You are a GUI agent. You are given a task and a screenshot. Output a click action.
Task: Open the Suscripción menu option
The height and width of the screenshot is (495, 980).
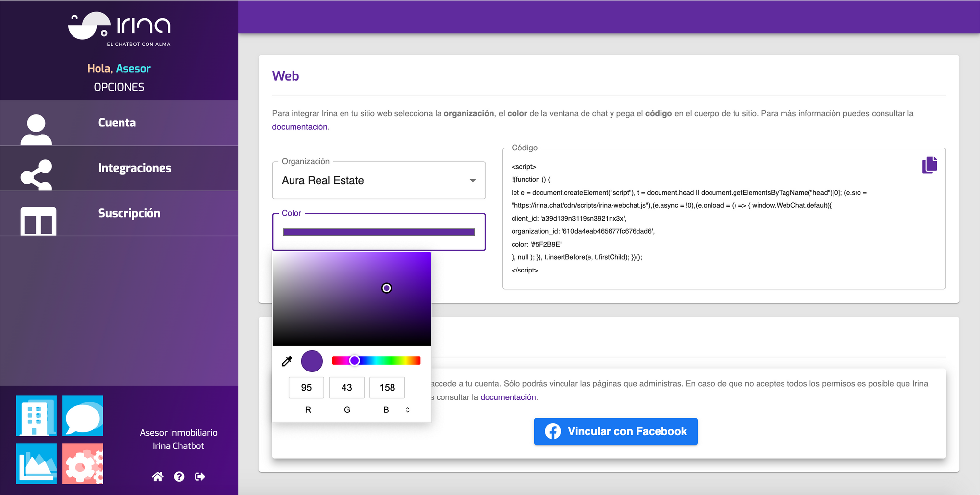(x=119, y=213)
